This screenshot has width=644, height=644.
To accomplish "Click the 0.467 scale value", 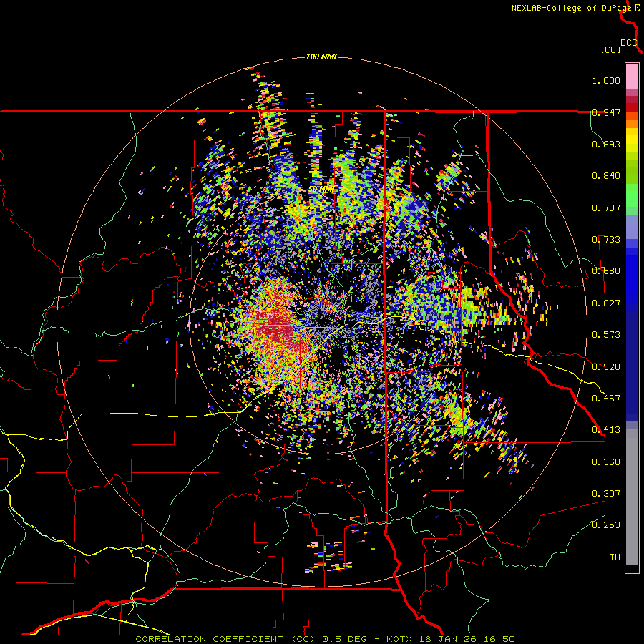I will point(606,398).
